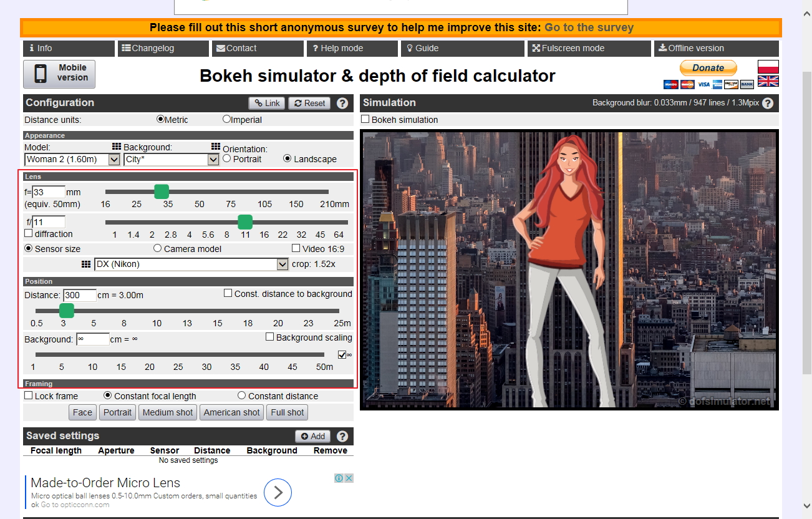Image resolution: width=812 pixels, height=519 pixels.
Task: Click the Configuration help question mark icon
Action: [342, 104]
